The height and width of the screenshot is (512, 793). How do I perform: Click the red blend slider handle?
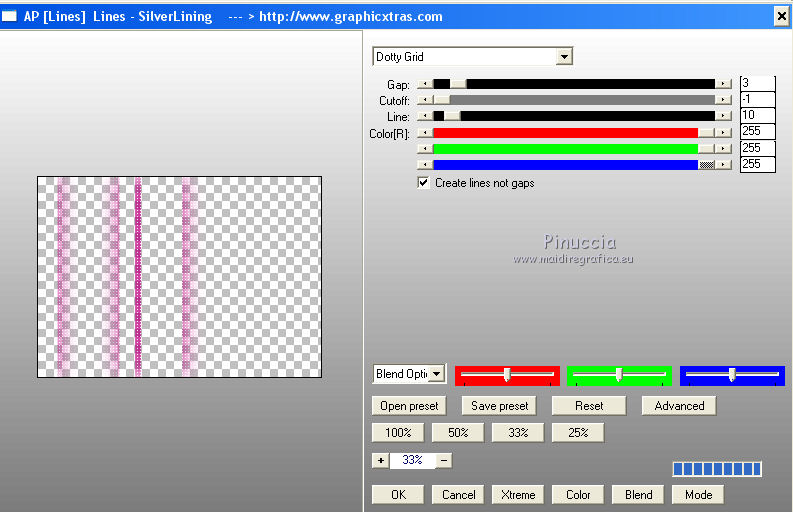(x=506, y=375)
